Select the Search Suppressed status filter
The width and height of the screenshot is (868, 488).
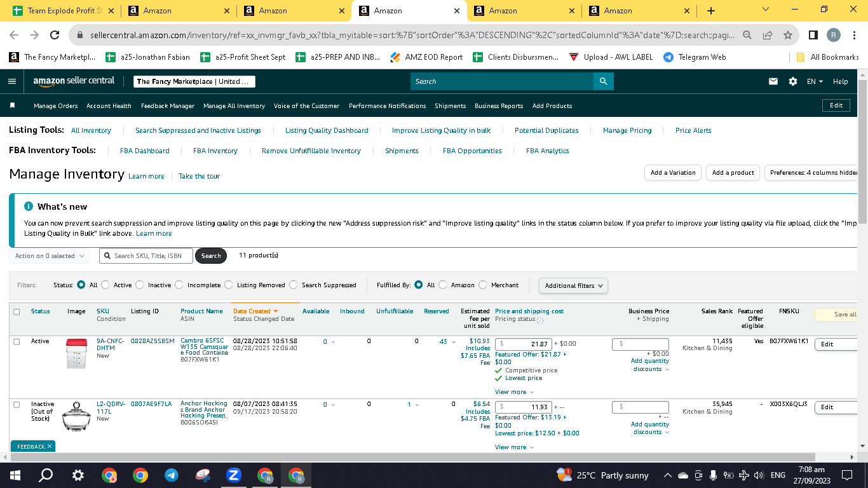(294, 285)
